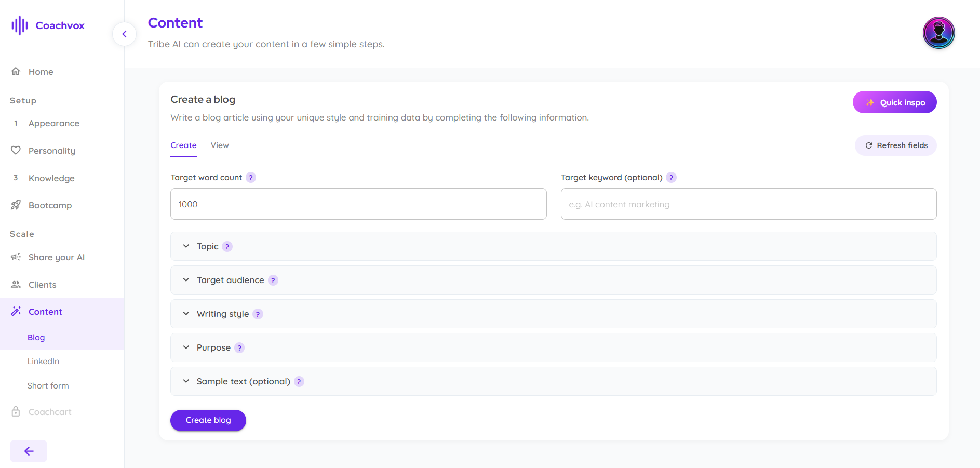
Task: Click the Bootcamp rocket icon
Action: (x=16, y=205)
